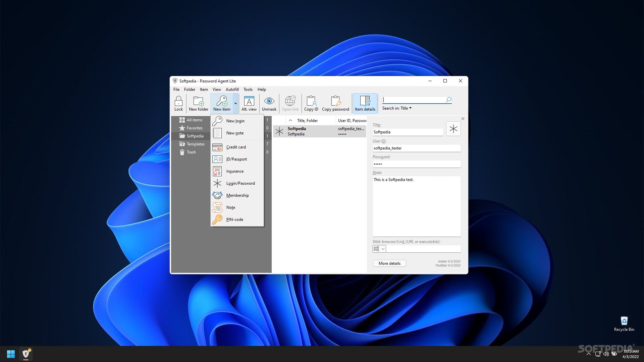Image resolution: width=644 pixels, height=362 pixels.
Task: Click the credit card icon in menu
Action: [217, 147]
